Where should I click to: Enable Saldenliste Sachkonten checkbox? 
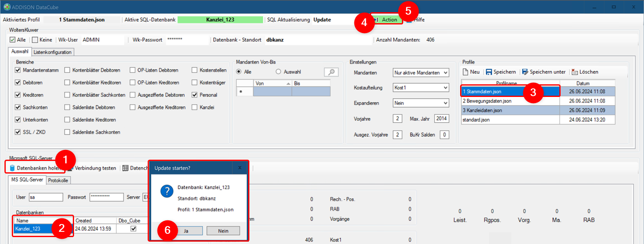(x=68, y=132)
